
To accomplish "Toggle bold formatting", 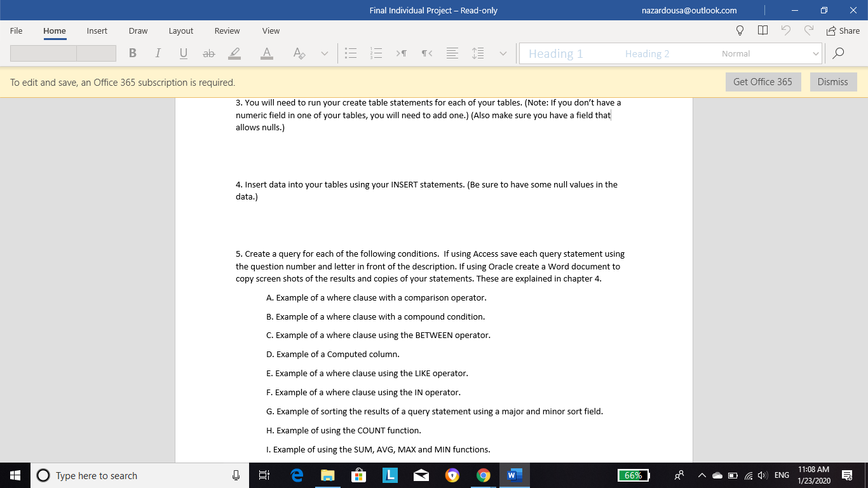I will click(132, 53).
